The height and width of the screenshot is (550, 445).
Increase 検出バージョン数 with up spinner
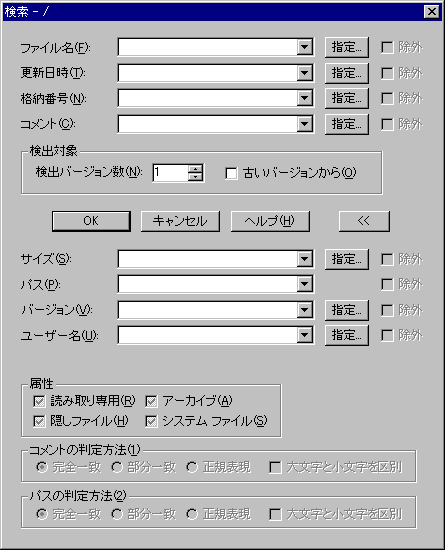pyautogui.click(x=195, y=169)
